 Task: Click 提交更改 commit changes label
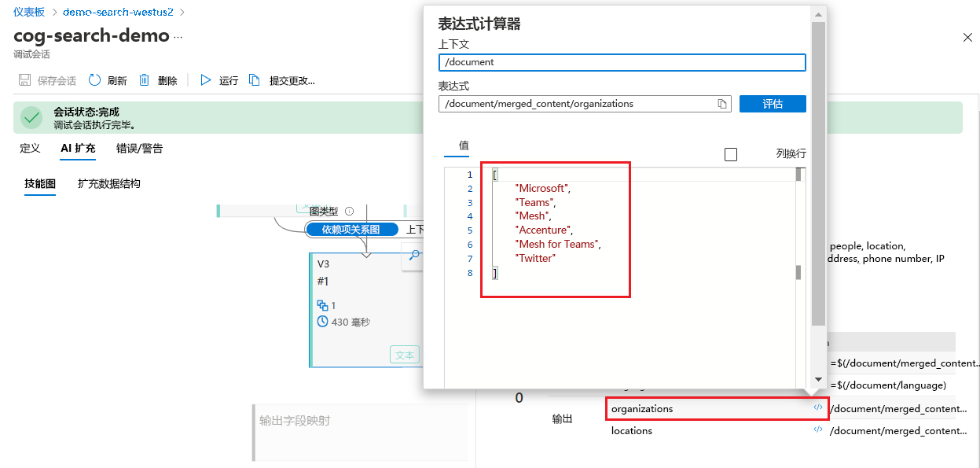tap(292, 80)
